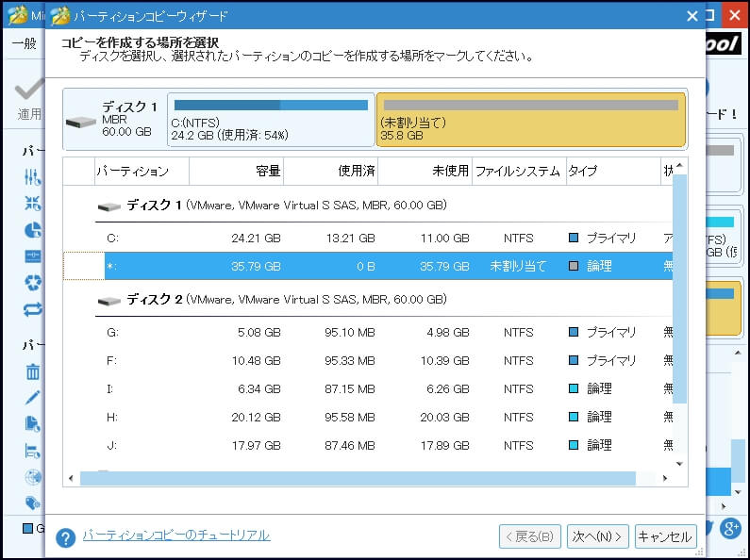750x560 pixels.
Task: Sort by the ファイルシステム column header
Action: (519, 171)
